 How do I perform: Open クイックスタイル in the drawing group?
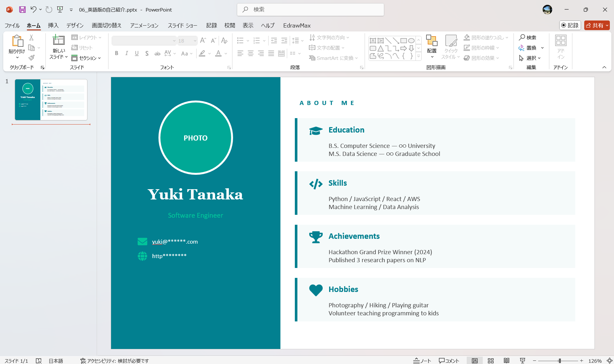click(451, 47)
